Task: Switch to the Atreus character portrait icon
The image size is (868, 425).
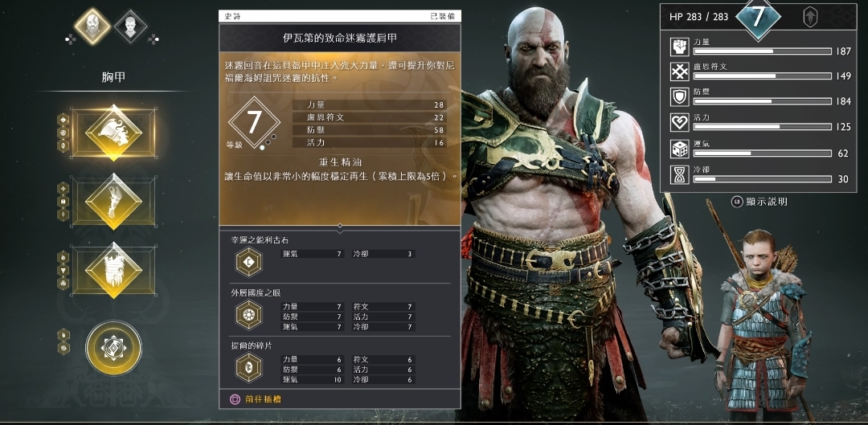Action: point(131,26)
